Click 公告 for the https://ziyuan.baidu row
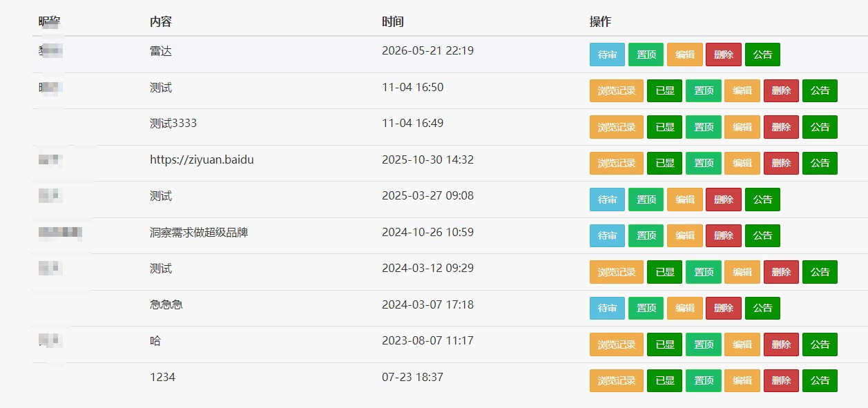This screenshot has width=868, height=408. tap(820, 163)
